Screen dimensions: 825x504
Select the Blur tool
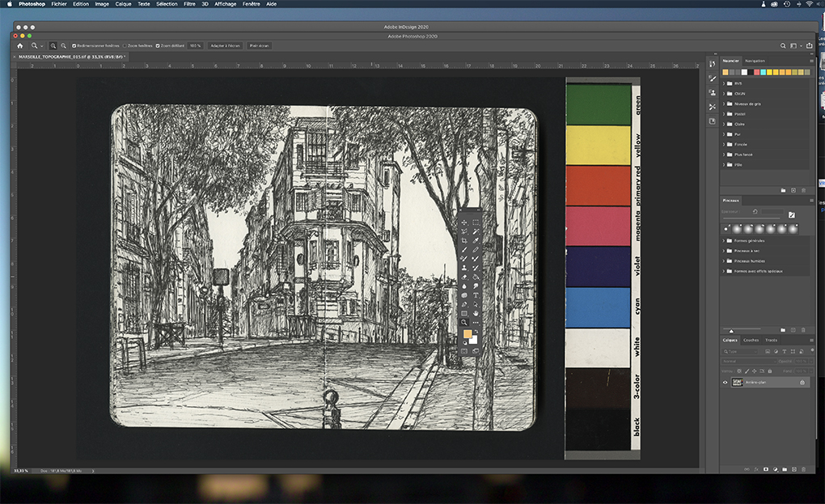point(464,286)
